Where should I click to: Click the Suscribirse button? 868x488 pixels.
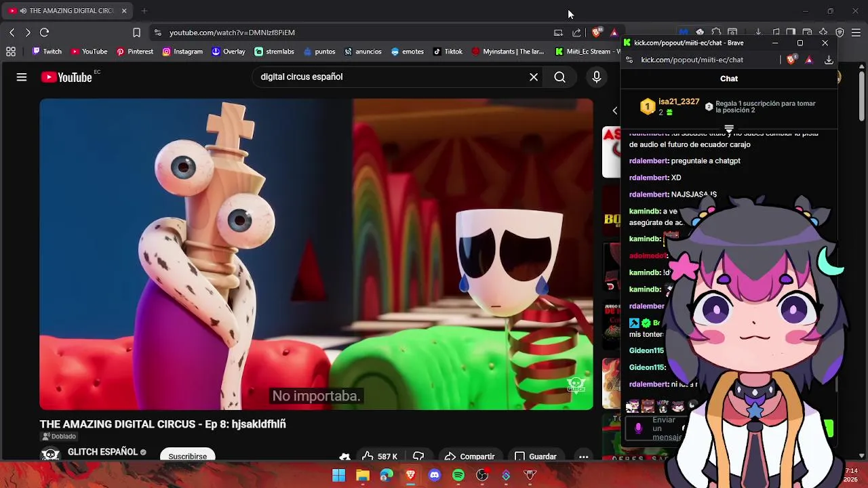pos(188,455)
